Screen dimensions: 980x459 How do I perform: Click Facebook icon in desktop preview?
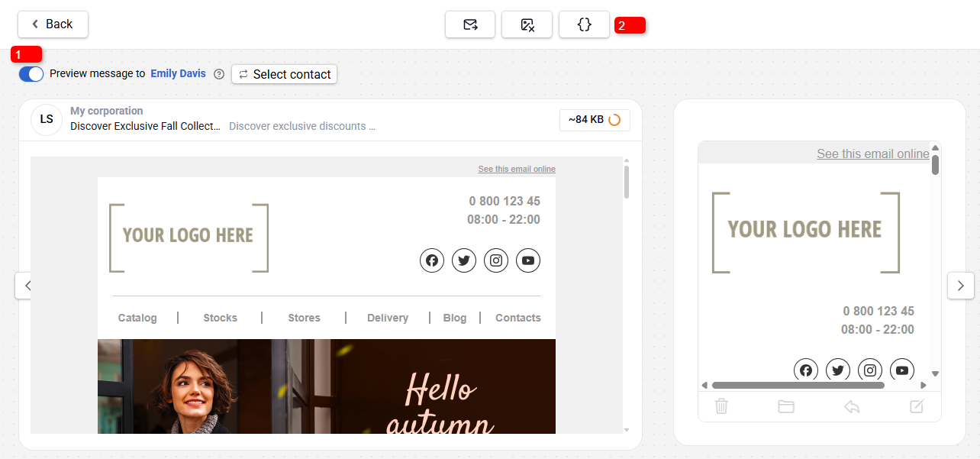click(x=432, y=260)
